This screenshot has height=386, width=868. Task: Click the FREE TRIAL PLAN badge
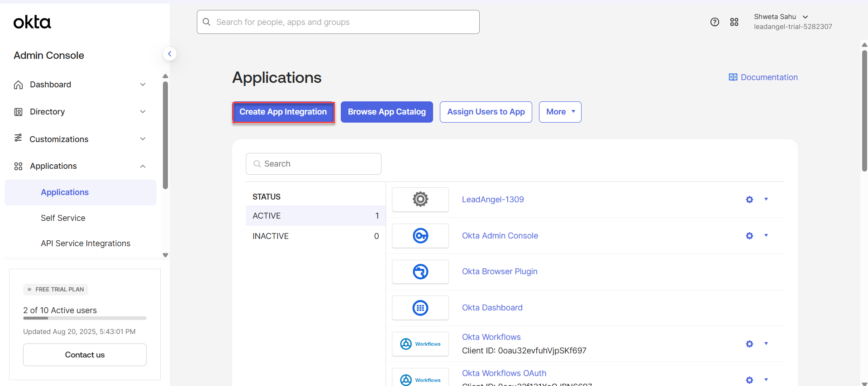(x=56, y=290)
